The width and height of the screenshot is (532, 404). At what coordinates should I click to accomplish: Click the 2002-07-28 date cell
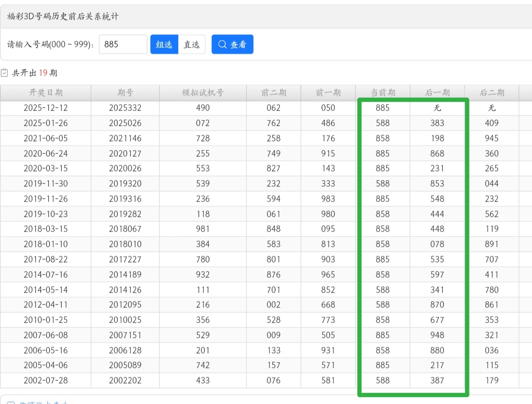pyautogui.click(x=46, y=380)
